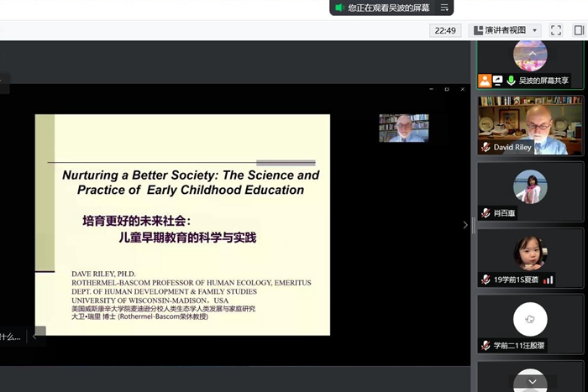Click the green microphone icon on 吴波's tile

[x=510, y=81]
